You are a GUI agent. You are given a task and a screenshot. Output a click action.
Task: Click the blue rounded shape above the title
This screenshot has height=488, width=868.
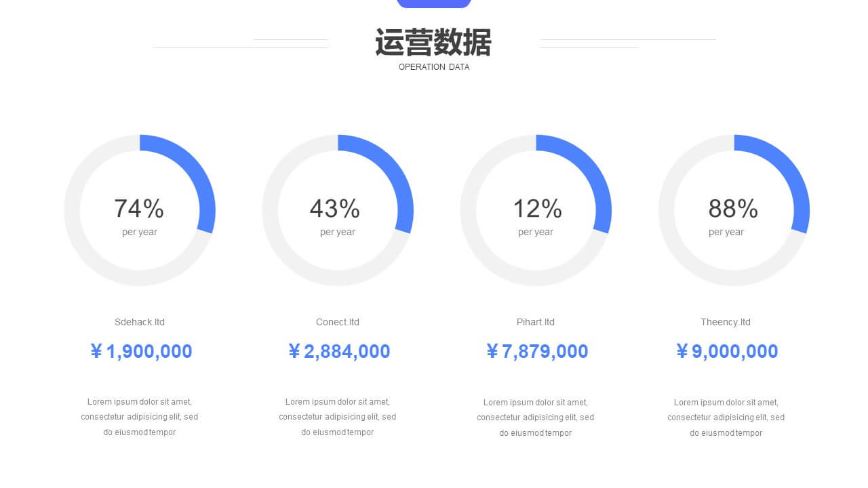(x=434, y=3)
